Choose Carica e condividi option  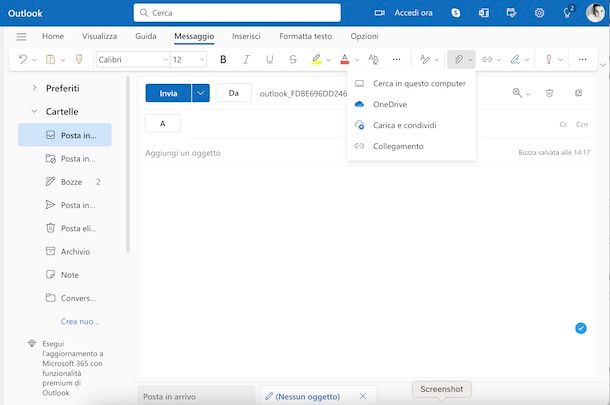pyautogui.click(x=411, y=125)
